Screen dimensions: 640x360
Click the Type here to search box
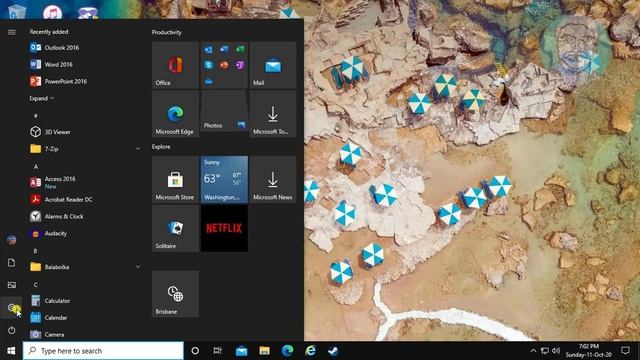tap(103, 351)
